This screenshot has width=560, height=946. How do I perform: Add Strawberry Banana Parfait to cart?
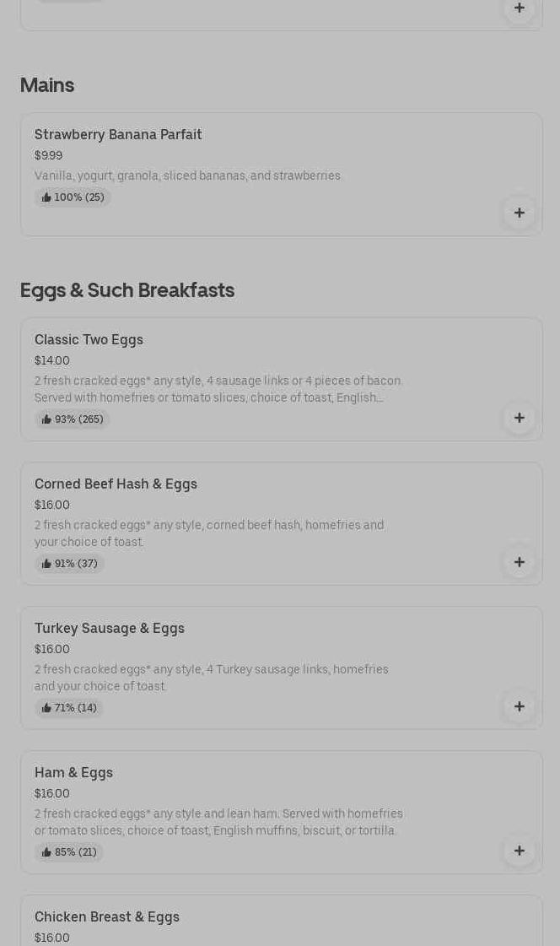519,213
